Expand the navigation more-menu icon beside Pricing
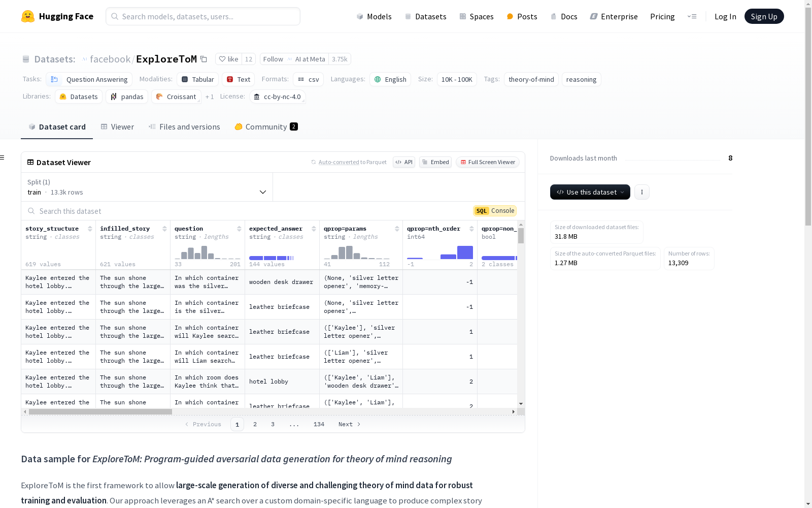Screen dimensions: 812x508 [x=692, y=16]
